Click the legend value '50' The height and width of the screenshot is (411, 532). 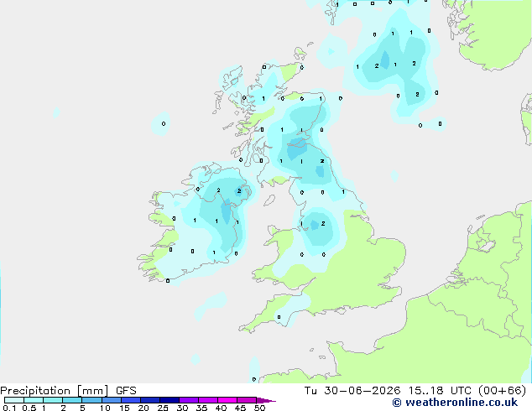[259, 408]
